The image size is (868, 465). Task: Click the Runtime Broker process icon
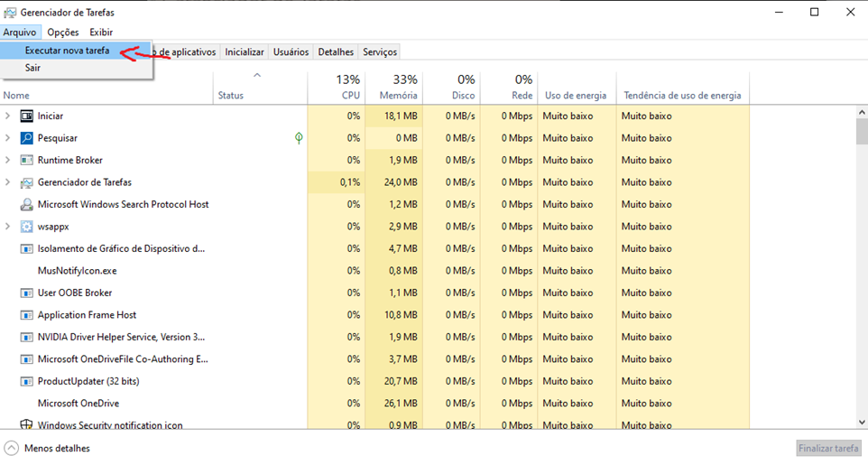[26, 160]
